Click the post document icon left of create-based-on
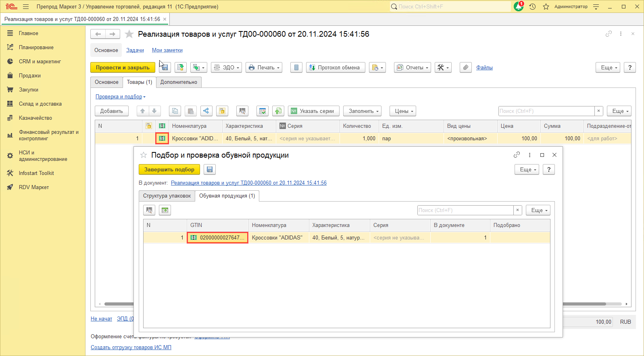Image resolution: width=644 pixels, height=356 pixels. [x=181, y=68]
